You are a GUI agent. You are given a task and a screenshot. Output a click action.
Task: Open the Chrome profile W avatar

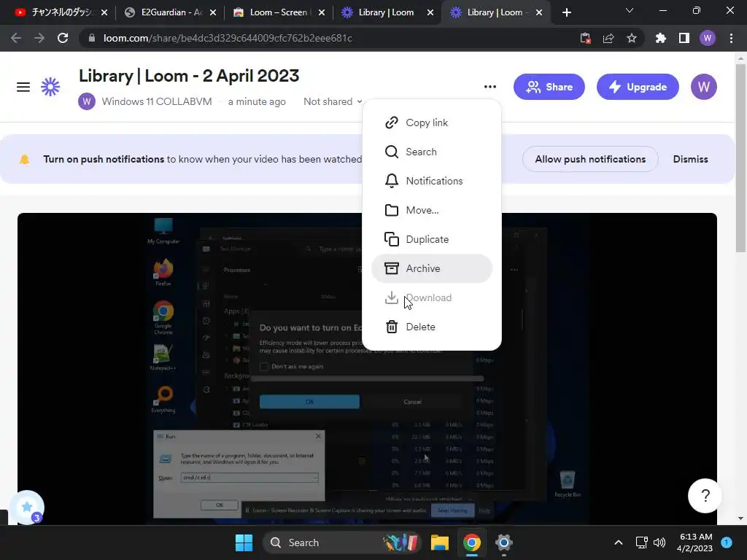(708, 38)
